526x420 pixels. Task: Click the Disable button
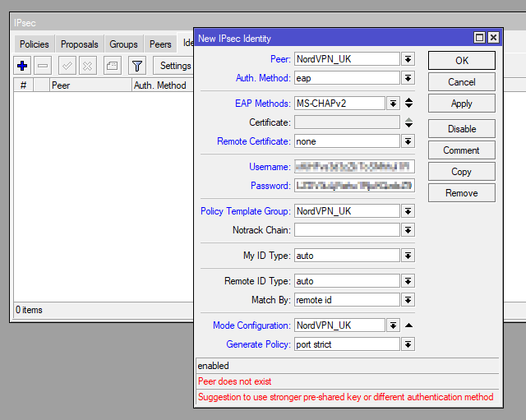click(462, 129)
